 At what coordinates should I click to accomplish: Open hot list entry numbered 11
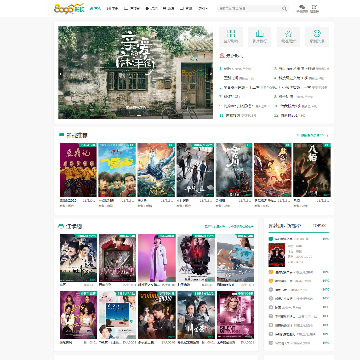pos(238,115)
